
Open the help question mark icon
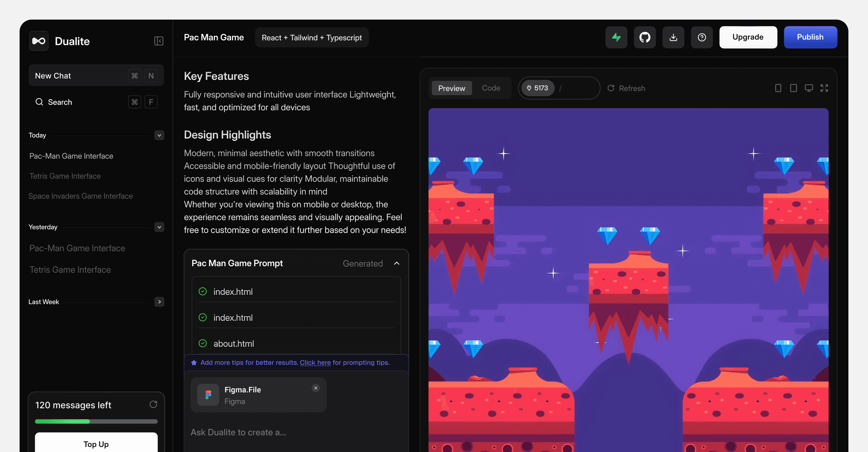[701, 37]
